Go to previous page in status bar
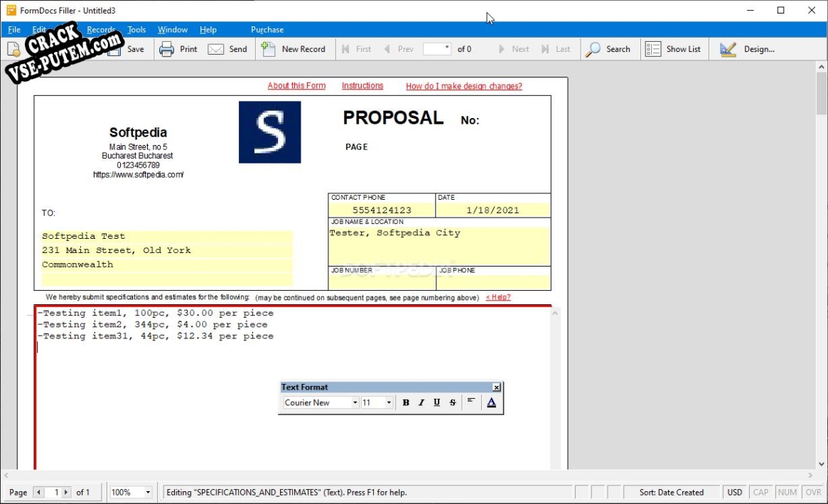The width and height of the screenshot is (828, 504). click(x=38, y=493)
